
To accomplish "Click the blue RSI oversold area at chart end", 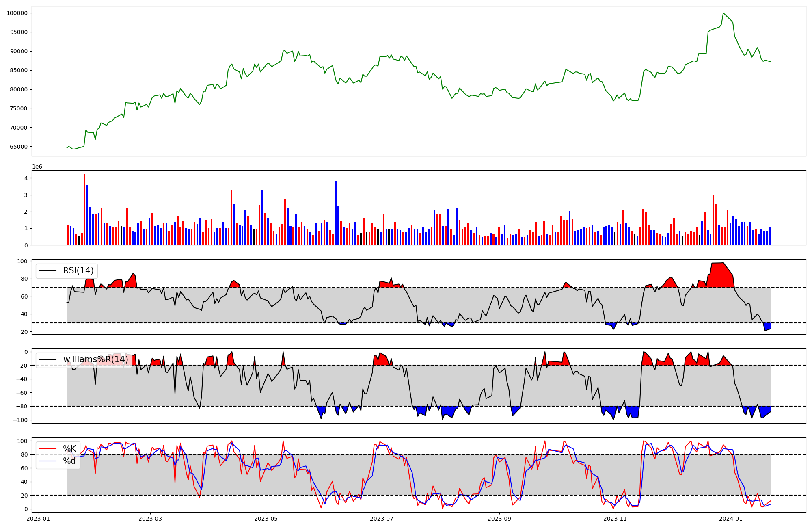I will click(x=767, y=326).
